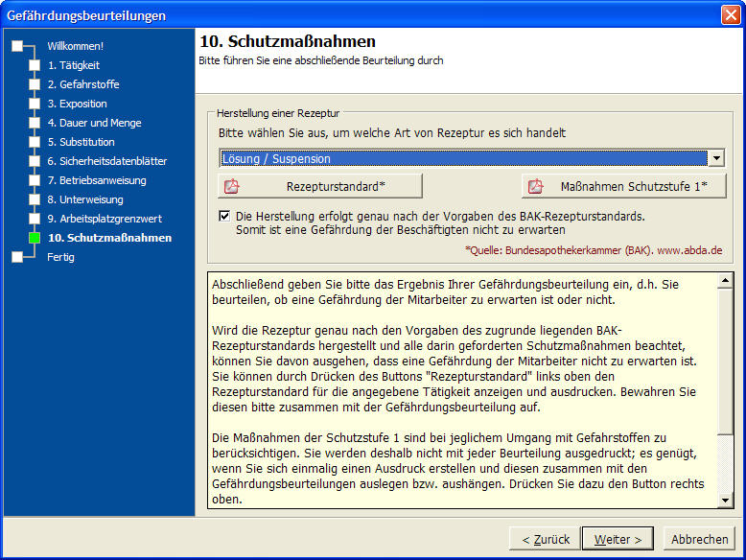
Task: Click the step marker beside 8. Unterweisung
Action: [x=35, y=199]
